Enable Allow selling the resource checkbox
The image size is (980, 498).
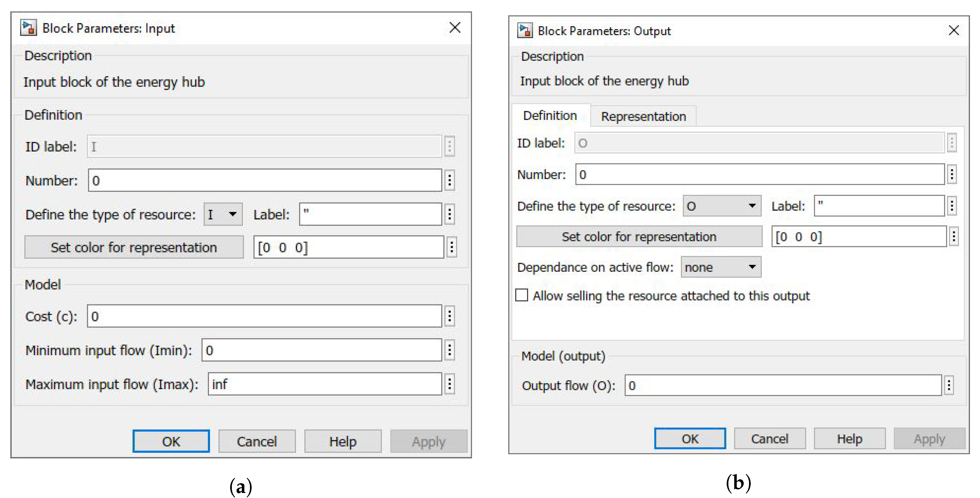pyautogui.click(x=522, y=295)
